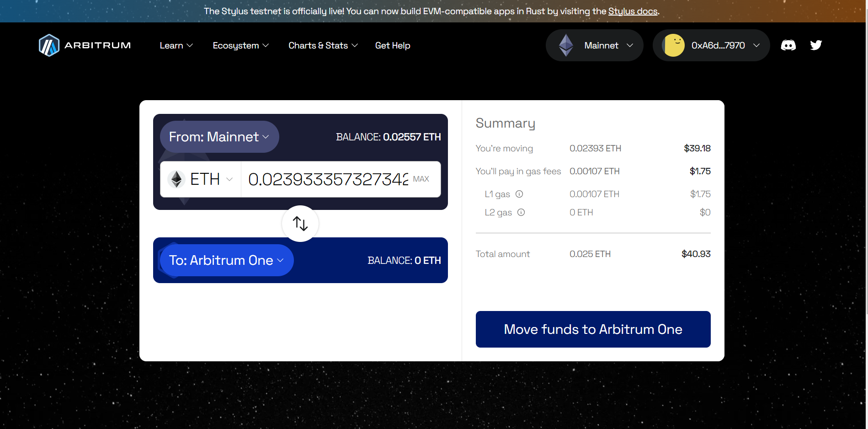Click the $39.18 amount
Viewport: 868px width, 429px height.
[697, 148]
